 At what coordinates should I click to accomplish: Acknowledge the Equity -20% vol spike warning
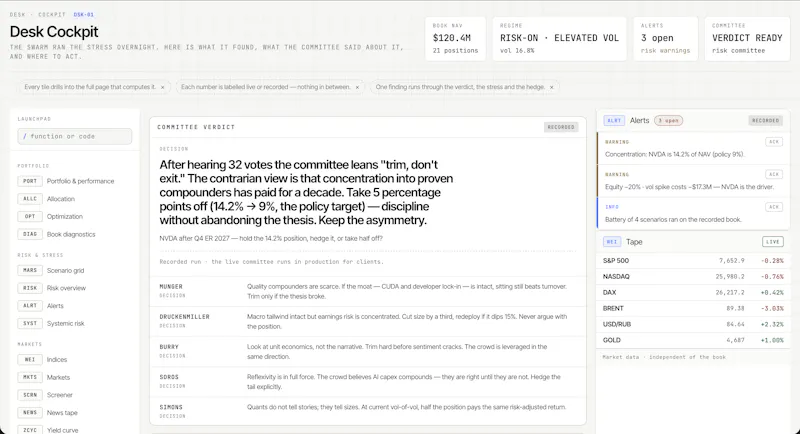pos(773,174)
